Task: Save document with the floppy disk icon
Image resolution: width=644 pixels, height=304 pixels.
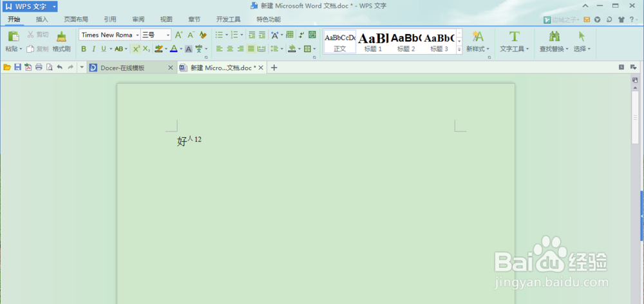Action: [17, 68]
